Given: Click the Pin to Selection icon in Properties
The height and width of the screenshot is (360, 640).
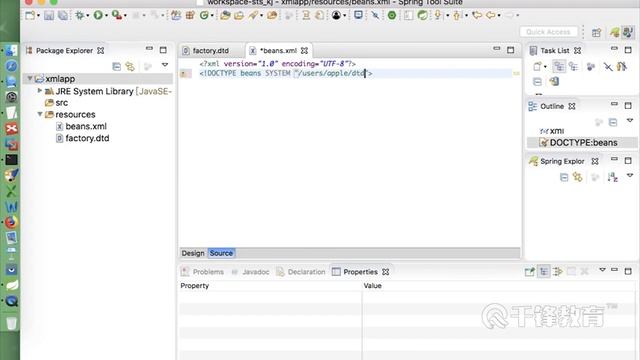Looking at the screenshot, I should (x=530, y=272).
